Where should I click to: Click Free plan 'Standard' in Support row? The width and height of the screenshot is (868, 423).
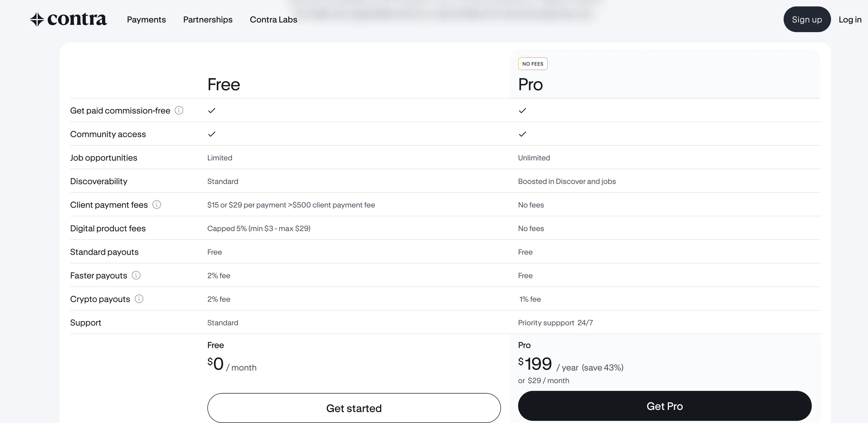pyautogui.click(x=223, y=323)
